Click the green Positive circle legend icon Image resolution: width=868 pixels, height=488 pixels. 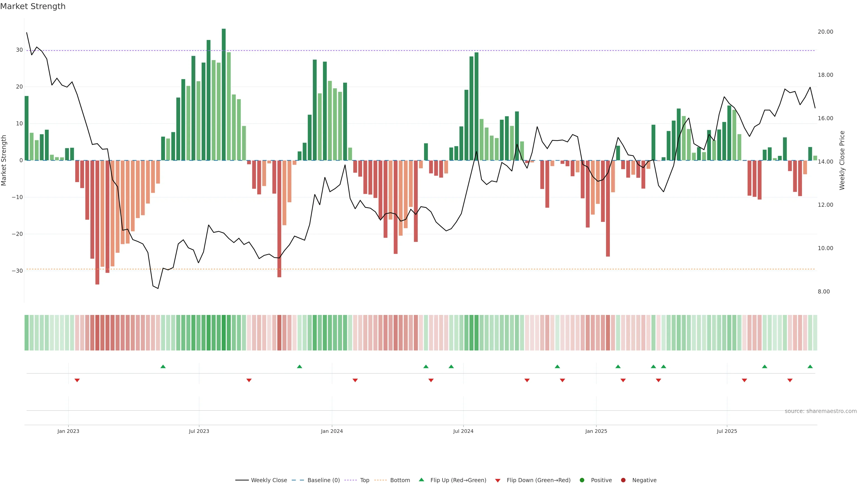[582, 480]
